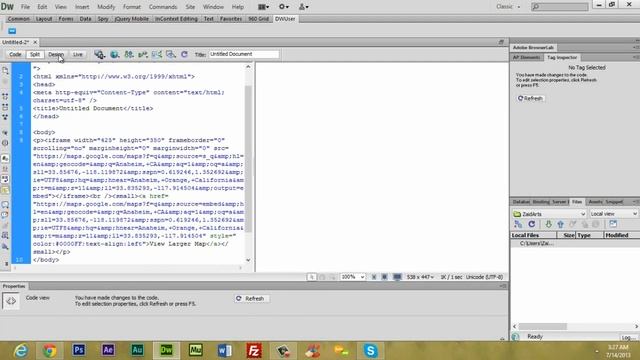640x360 pixels.
Task: Open the Extend Dreamweaver gear dropdown
Action: [284, 7]
